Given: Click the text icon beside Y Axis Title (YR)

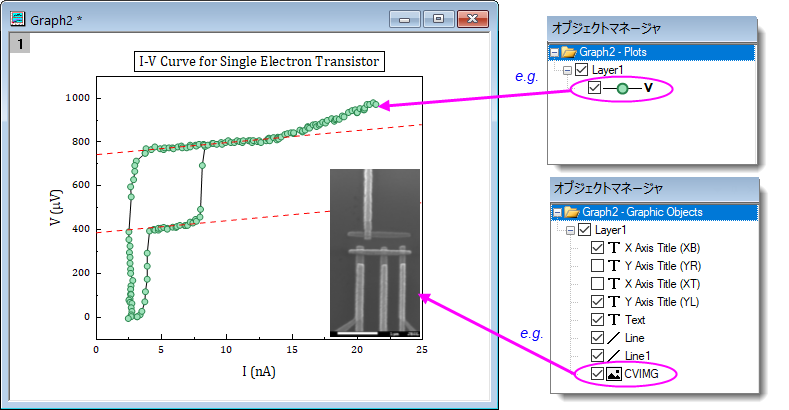Looking at the screenshot, I should 613,266.
